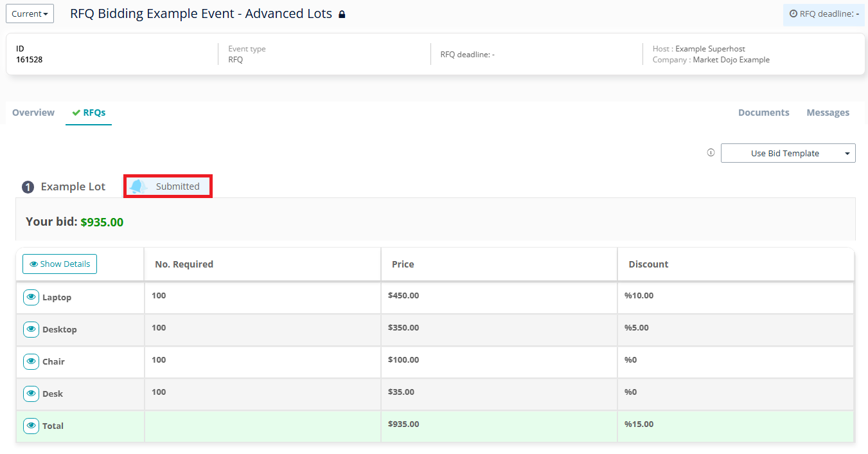Click the $935.00 Your bid amount
868x454 pixels.
pos(102,222)
